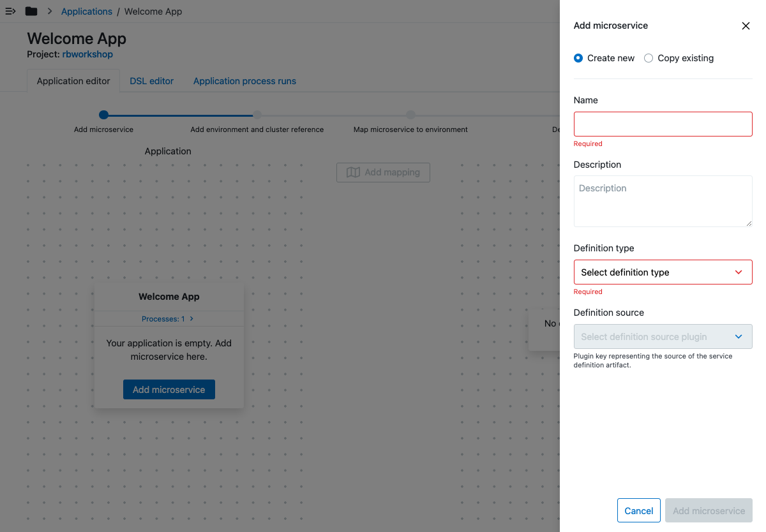Open the navigation sidebar via hamburger icon
Screen dimensions: 766x532
(10, 11)
